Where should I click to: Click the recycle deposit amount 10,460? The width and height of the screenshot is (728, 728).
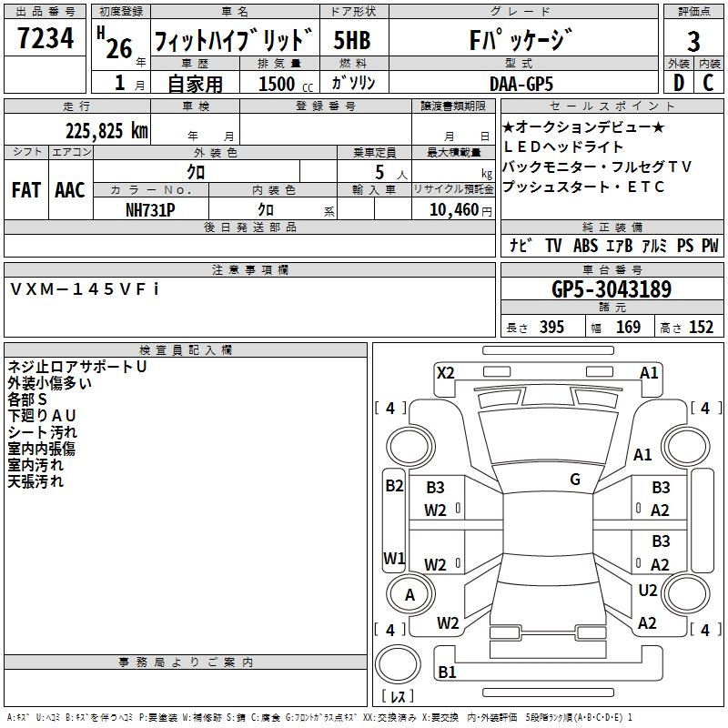[x=452, y=210]
